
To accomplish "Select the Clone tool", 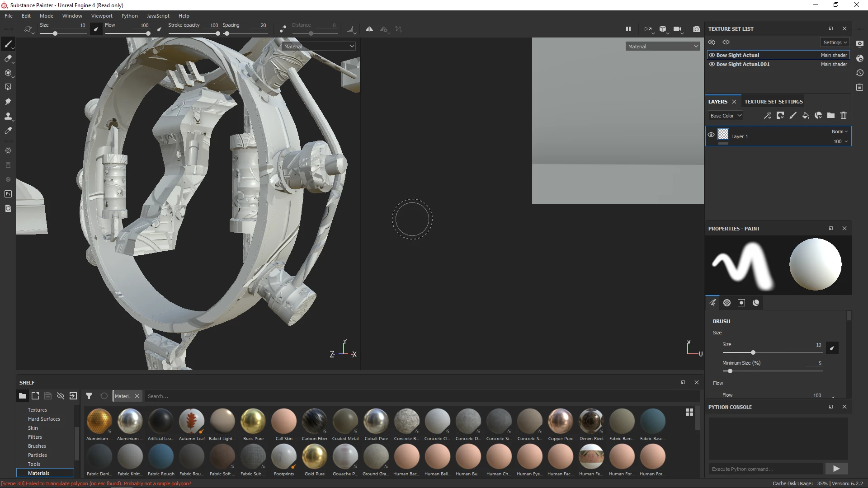I will pos(8,116).
